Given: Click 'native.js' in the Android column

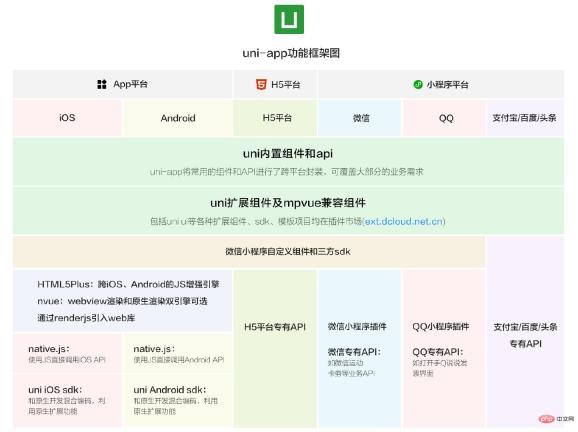Looking at the screenshot, I should point(154,349).
